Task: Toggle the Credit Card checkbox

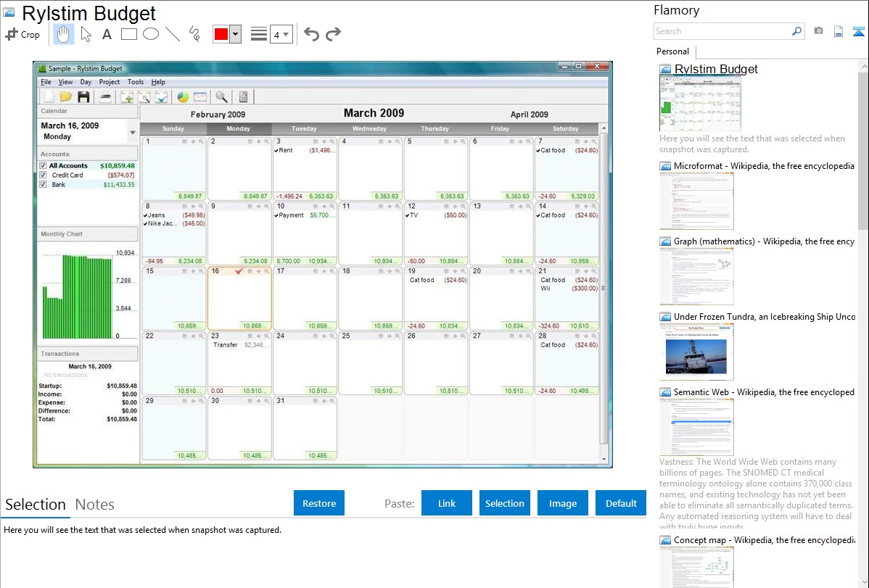Action: [x=43, y=175]
